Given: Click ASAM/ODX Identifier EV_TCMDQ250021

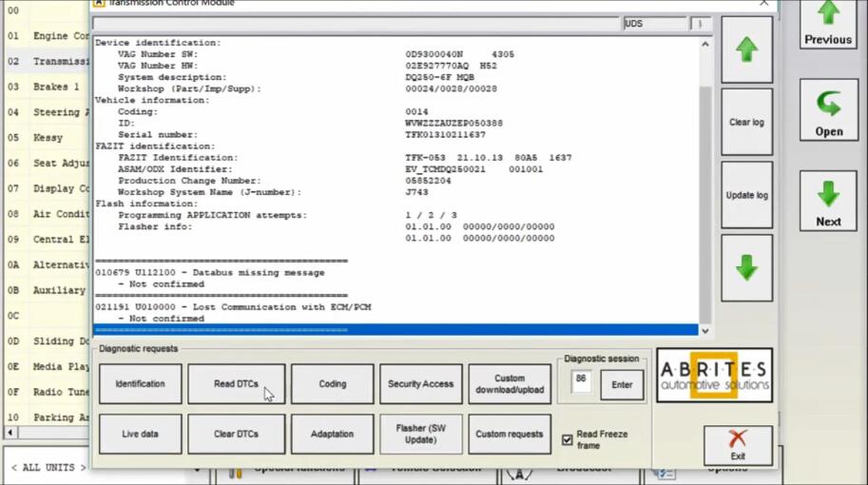Looking at the screenshot, I should point(445,169).
